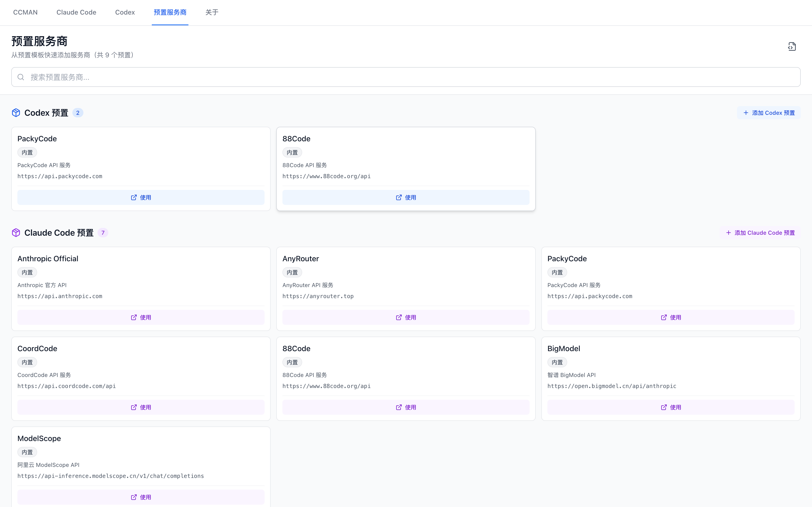Use the AnyRouter preset
Image resolution: width=812 pixels, height=507 pixels.
[x=406, y=317]
